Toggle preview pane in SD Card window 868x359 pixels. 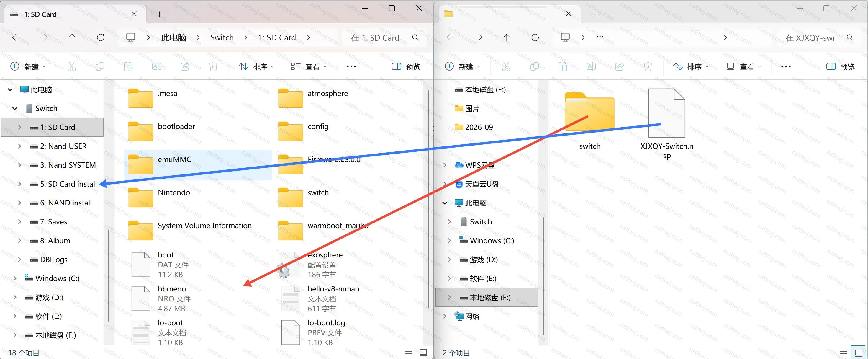[x=406, y=66]
